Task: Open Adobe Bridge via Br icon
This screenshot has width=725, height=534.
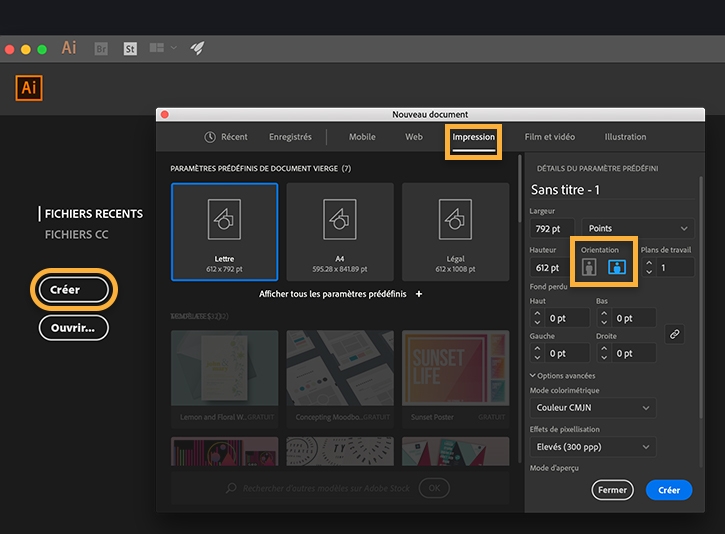Action: [101, 49]
